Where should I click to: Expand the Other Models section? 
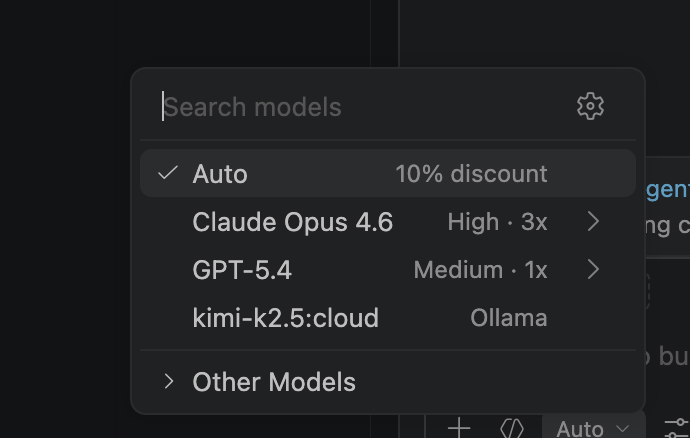tap(169, 381)
